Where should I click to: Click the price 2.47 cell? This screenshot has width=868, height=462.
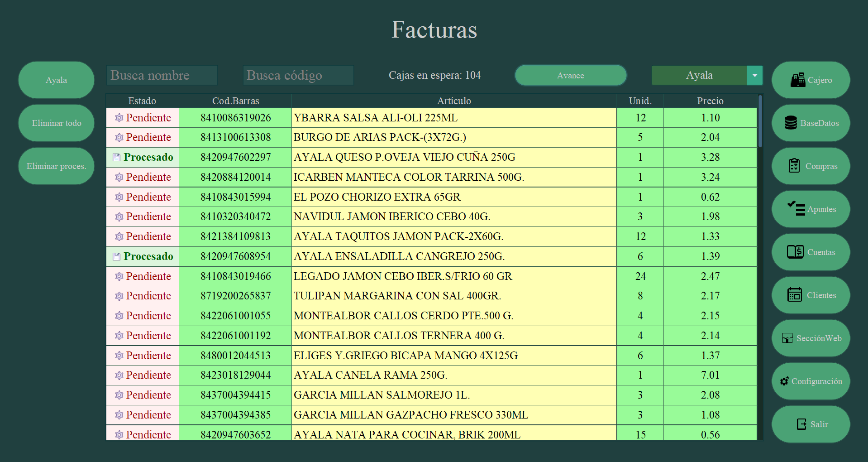pyautogui.click(x=710, y=276)
